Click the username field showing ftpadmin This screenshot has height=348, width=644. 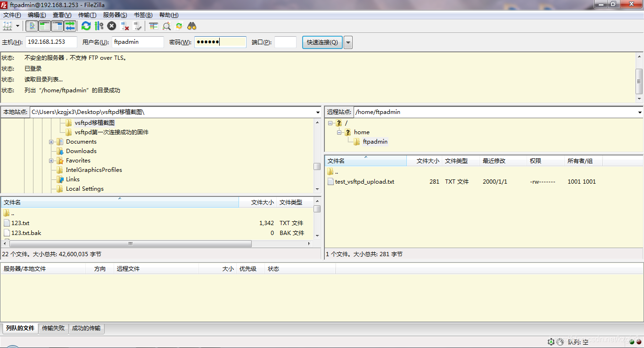(x=138, y=42)
